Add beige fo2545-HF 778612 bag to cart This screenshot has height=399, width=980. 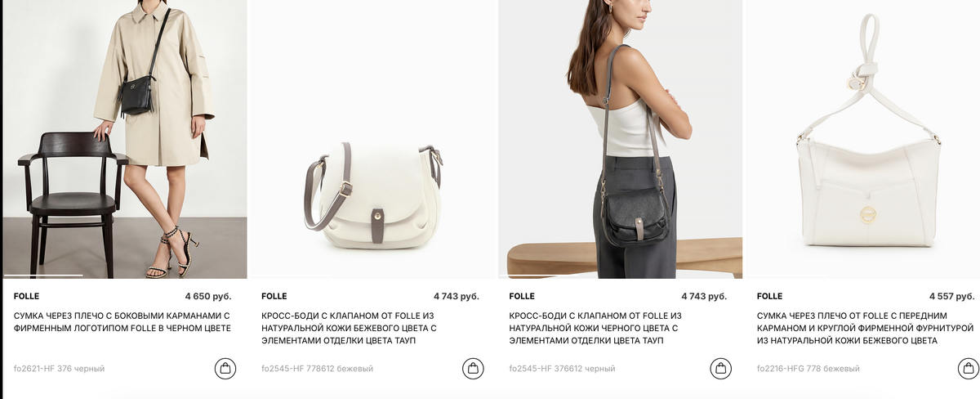pyautogui.click(x=473, y=369)
